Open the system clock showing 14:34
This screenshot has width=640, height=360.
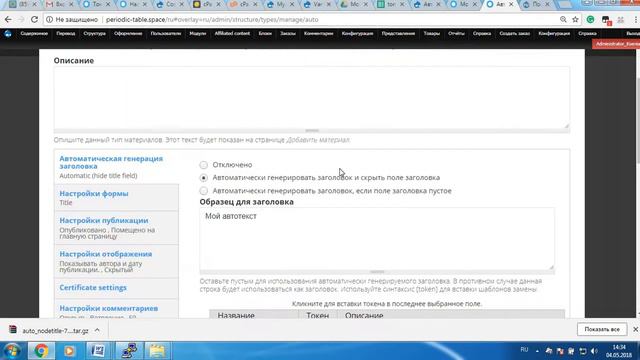[619, 351]
